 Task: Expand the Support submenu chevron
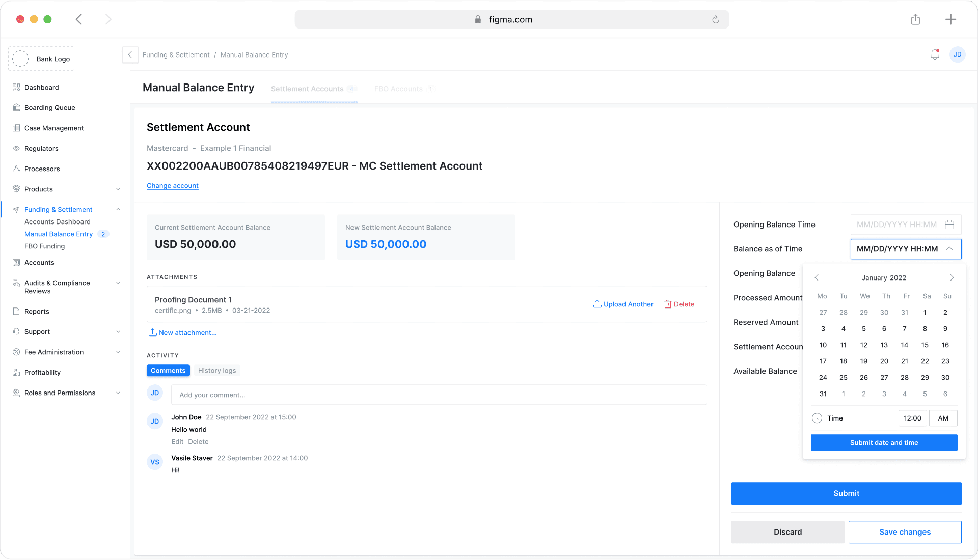pos(118,332)
